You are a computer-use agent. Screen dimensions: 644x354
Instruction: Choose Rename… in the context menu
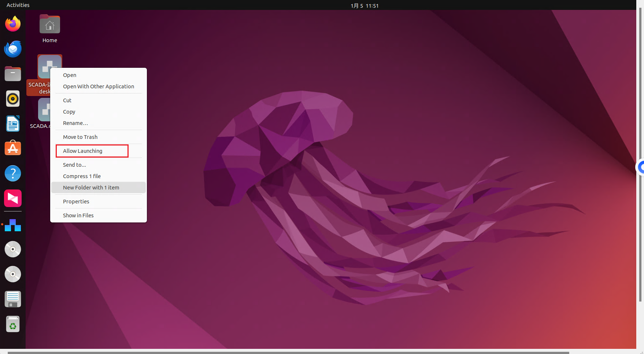click(x=75, y=123)
